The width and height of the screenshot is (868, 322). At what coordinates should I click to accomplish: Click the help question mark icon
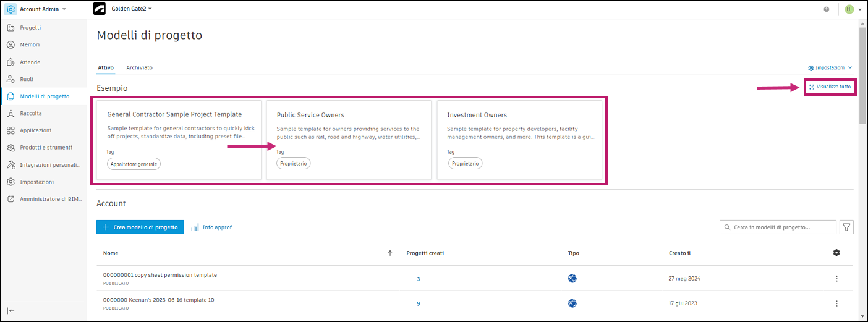[827, 9]
